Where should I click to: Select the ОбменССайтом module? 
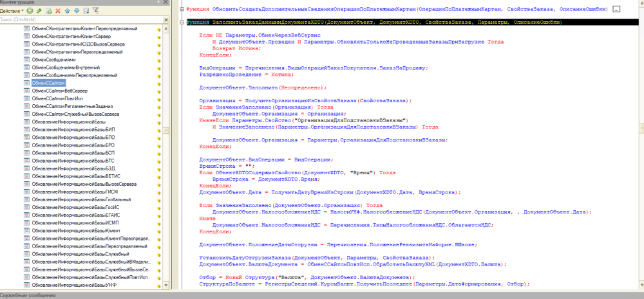coord(48,83)
